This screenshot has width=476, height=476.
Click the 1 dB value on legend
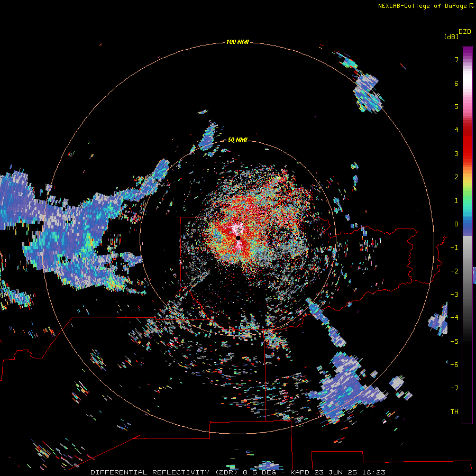(x=456, y=200)
